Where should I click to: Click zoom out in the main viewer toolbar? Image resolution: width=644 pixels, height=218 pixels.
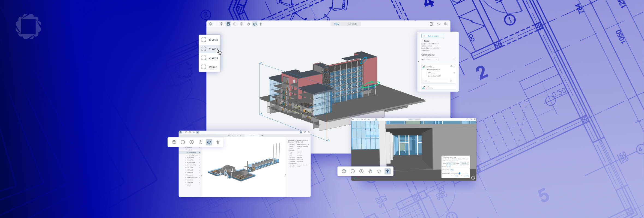point(235,24)
